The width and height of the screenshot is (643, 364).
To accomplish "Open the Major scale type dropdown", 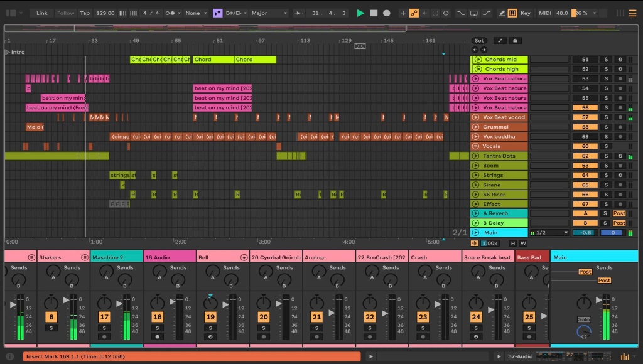I will (268, 13).
